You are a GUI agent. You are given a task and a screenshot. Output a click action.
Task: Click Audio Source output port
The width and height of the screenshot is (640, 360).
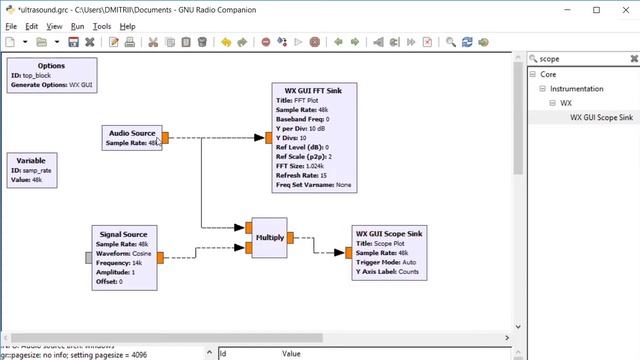[x=165, y=138]
